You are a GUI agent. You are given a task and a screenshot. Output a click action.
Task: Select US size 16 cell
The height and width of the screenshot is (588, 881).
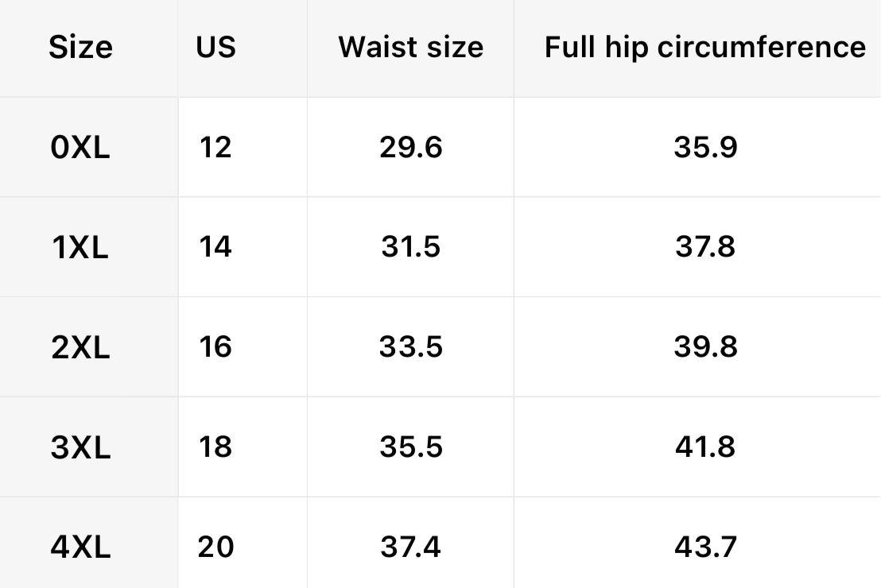[215, 348]
